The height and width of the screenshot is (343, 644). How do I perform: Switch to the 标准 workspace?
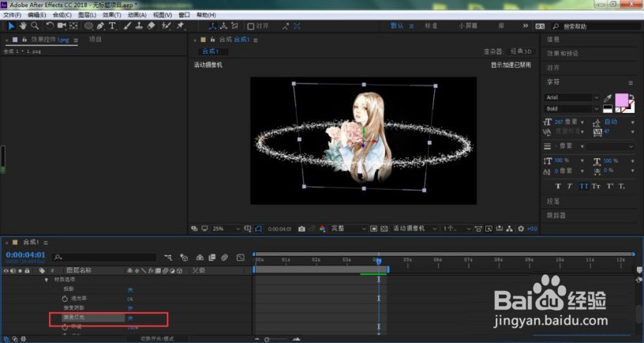431,25
